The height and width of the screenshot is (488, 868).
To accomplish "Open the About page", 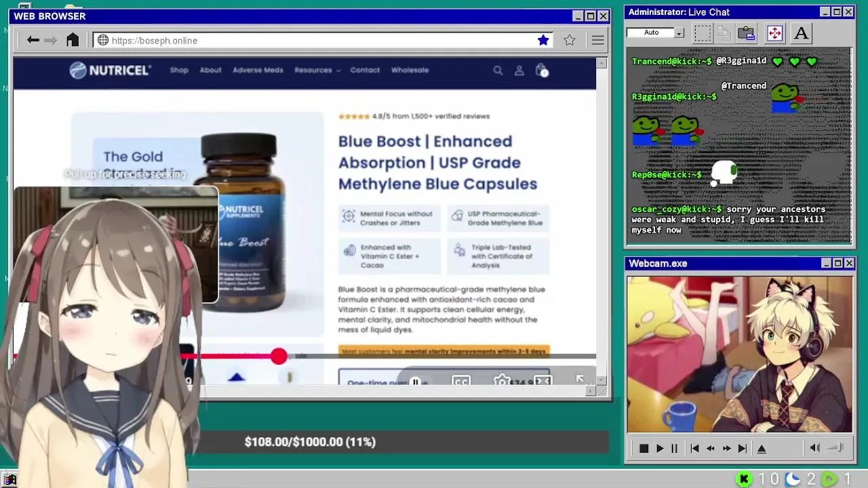I will click(210, 70).
